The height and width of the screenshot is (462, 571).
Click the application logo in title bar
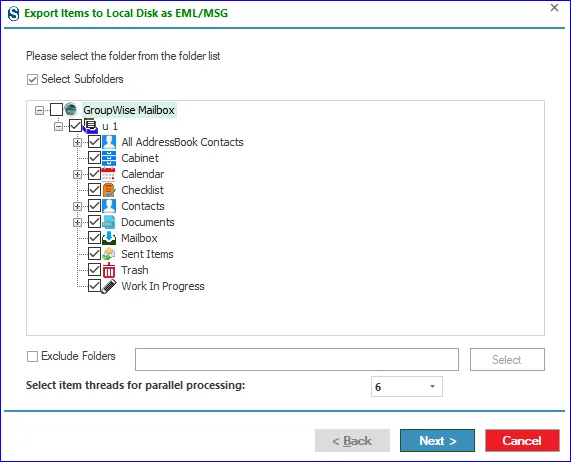click(13, 14)
